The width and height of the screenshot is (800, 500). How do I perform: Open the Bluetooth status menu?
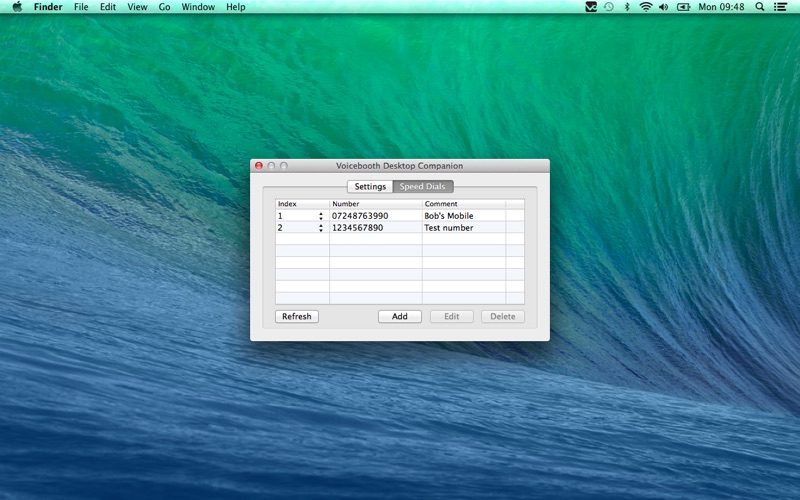pyautogui.click(x=628, y=7)
